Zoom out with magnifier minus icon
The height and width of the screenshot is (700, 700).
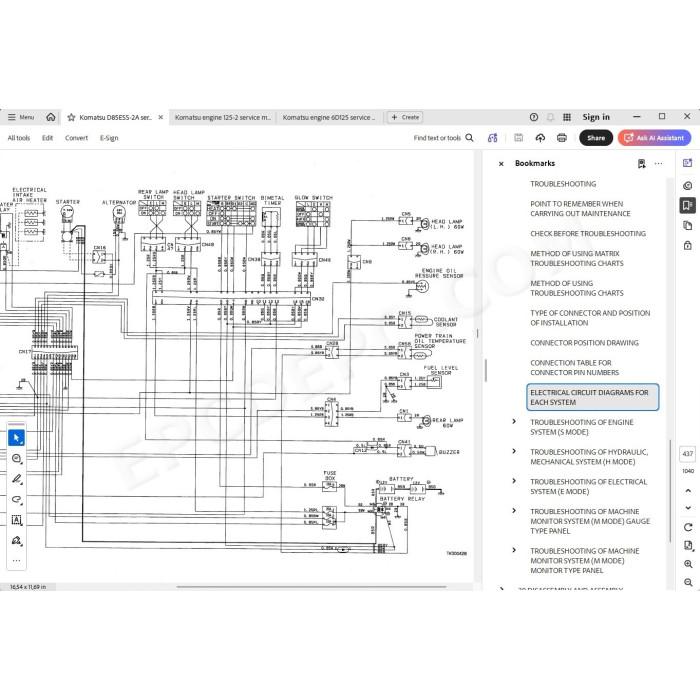click(x=688, y=582)
